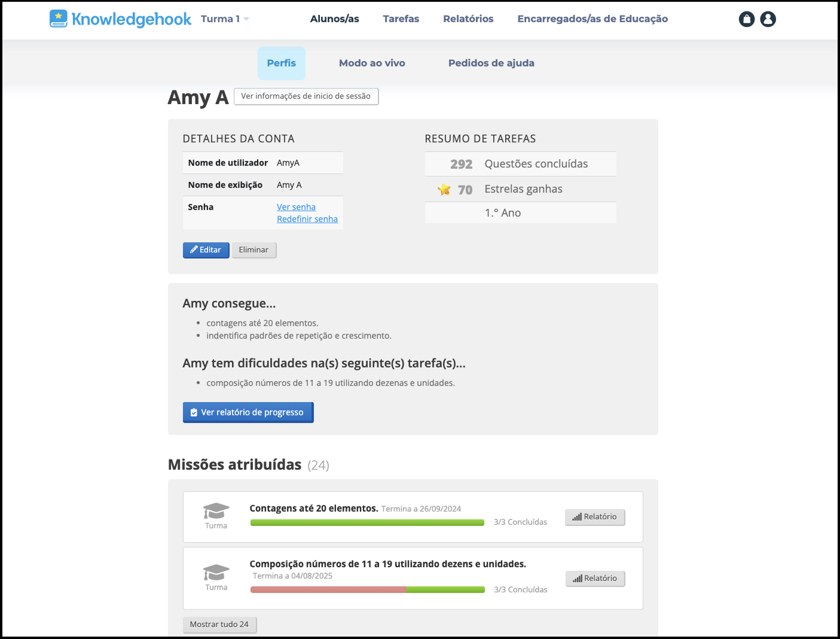Click Mostrar tudo 24 button
The height and width of the screenshot is (639, 840).
coord(219,625)
